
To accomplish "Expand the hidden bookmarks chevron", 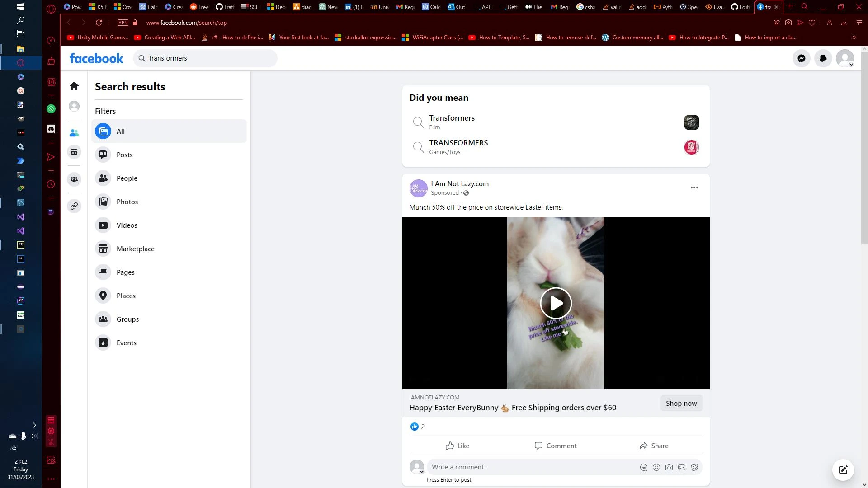I will 854,38.
